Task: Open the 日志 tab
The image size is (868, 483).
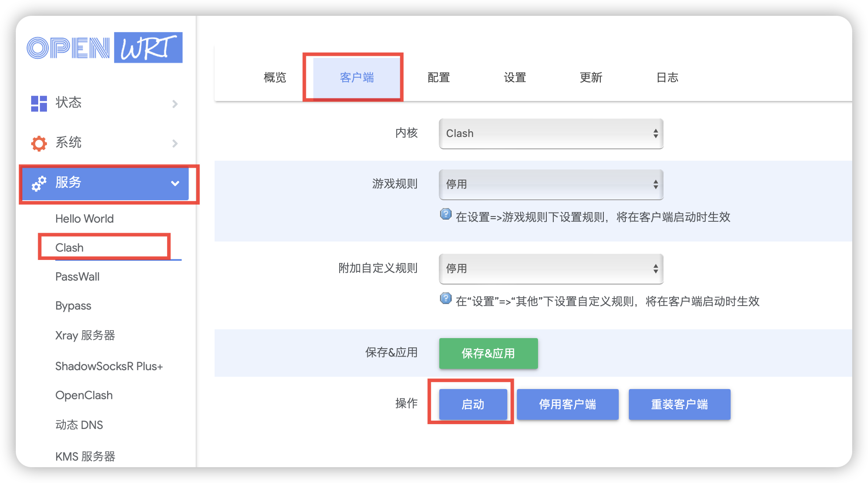Action: pyautogui.click(x=667, y=77)
